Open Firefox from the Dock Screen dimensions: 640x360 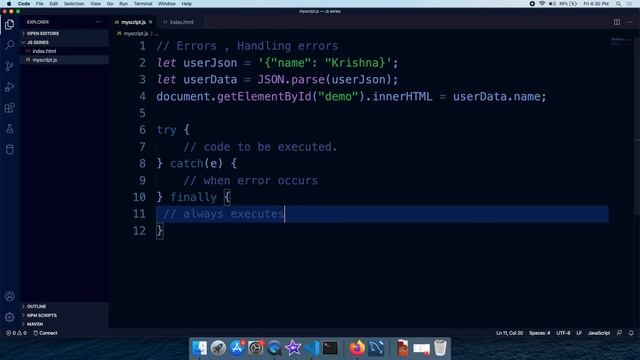[357, 348]
